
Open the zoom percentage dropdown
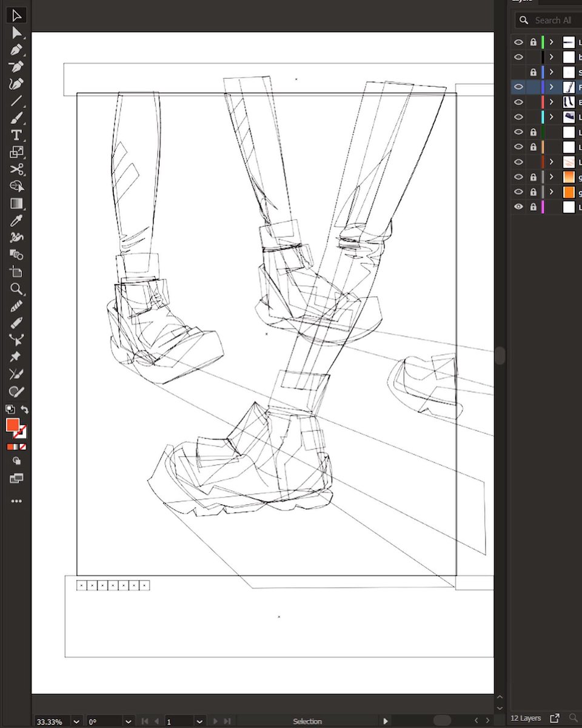pos(76,721)
